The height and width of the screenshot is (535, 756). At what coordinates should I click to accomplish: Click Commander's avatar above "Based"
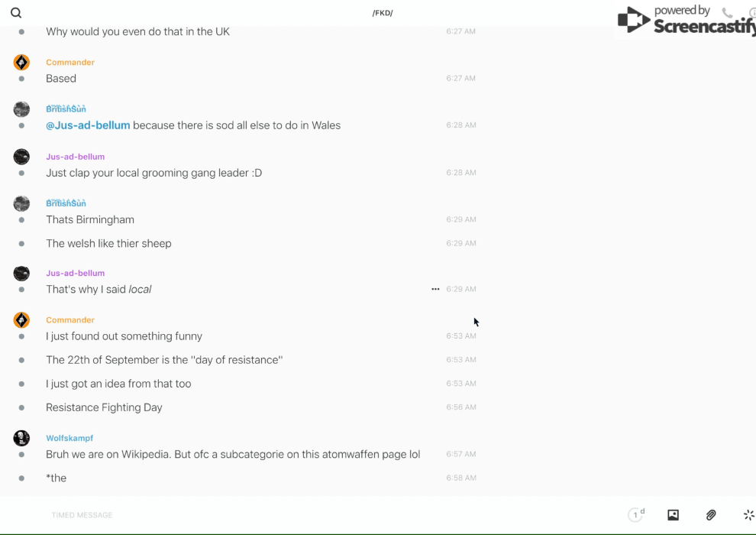(21, 63)
